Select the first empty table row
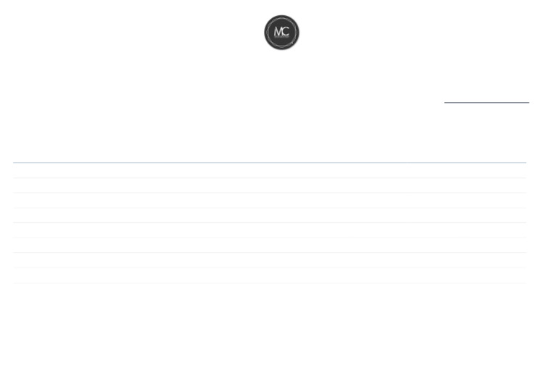The height and width of the screenshot is (392, 557). click(x=270, y=170)
